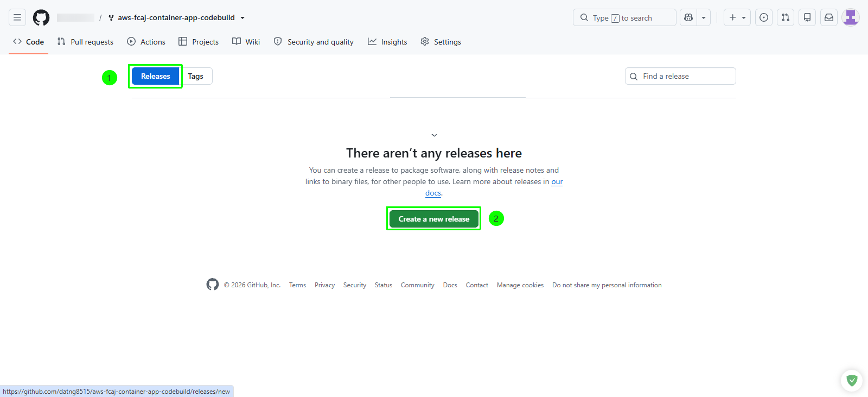
Task: Switch to the Pull requests tab
Action: [x=85, y=42]
